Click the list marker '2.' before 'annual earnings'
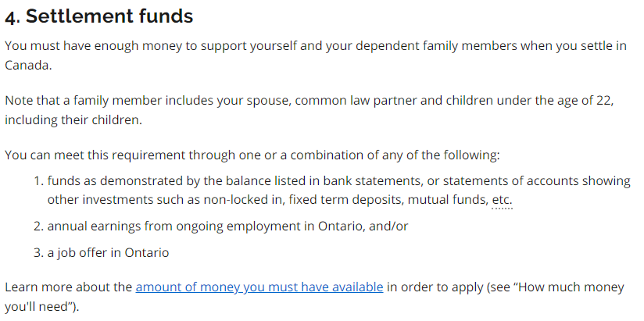Image resolution: width=644 pixels, height=321 pixels. coord(38,226)
